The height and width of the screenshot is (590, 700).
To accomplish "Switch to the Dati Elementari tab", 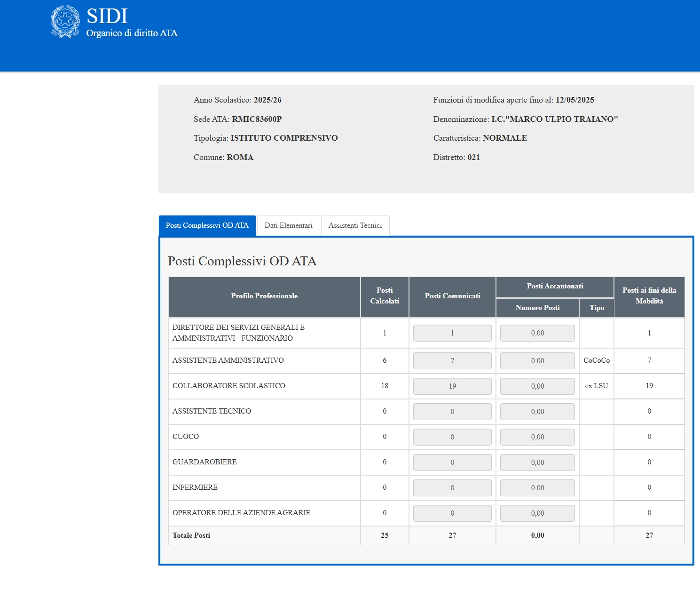I will (288, 225).
